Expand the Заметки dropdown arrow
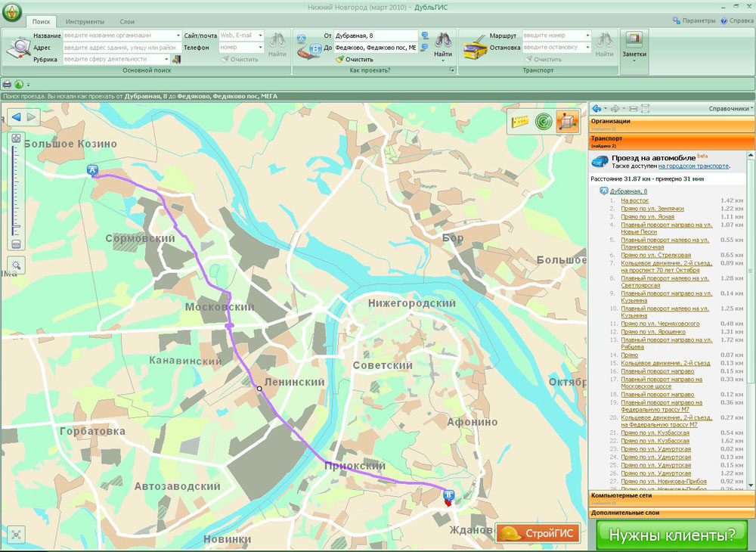756x552 pixels. point(634,60)
